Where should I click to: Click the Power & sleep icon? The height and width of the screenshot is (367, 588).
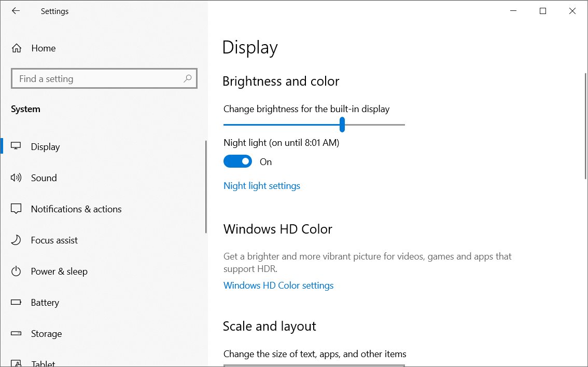[16, 271]
